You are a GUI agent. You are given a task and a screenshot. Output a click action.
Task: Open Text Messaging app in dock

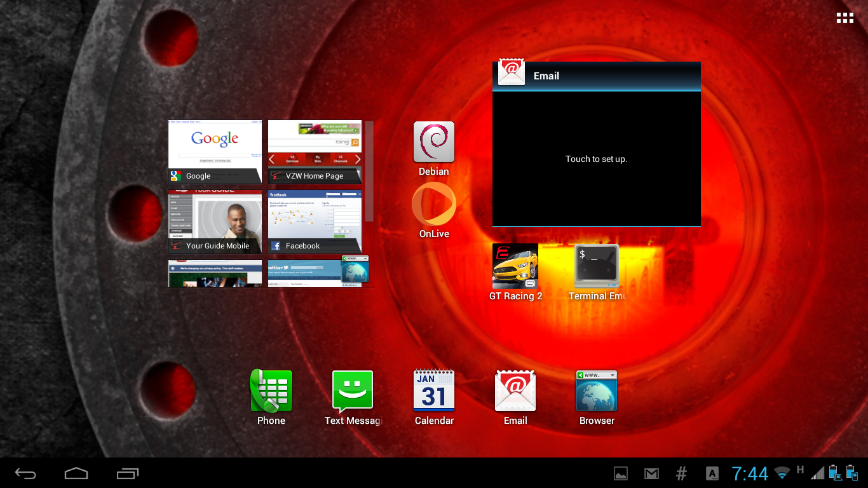(353, 391)
